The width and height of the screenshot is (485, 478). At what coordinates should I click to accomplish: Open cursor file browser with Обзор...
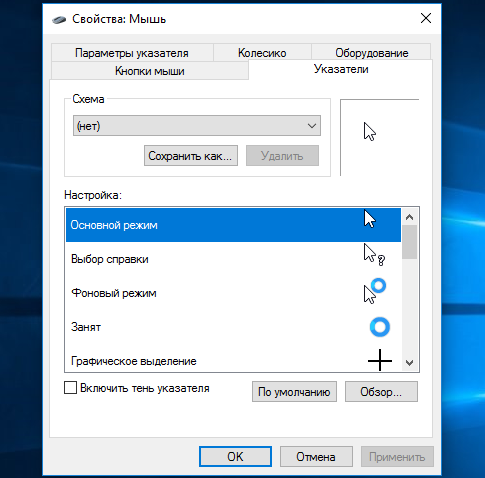click(x=381, y=392)
